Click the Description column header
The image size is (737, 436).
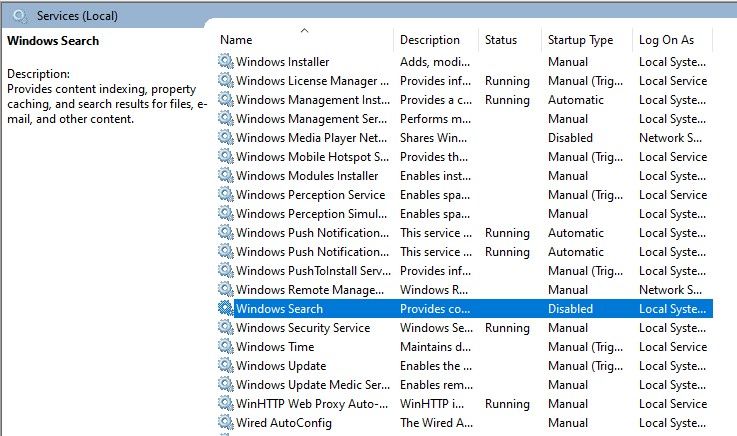click(x=430, y=40)
